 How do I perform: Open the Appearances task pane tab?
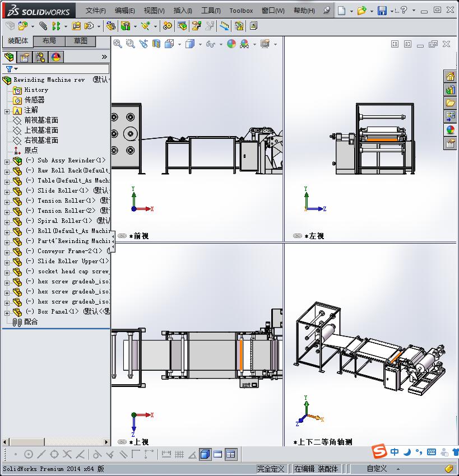coord(450,130)
